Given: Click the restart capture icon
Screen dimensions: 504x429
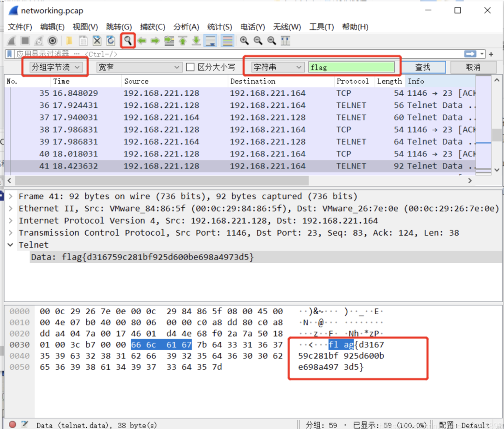Looking at the screenshot, I should (x=39, y=41).
